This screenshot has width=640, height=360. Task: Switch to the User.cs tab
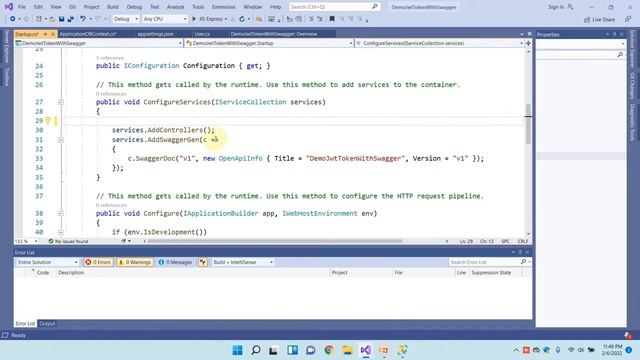pyautogui.click(x=202, y=34)
